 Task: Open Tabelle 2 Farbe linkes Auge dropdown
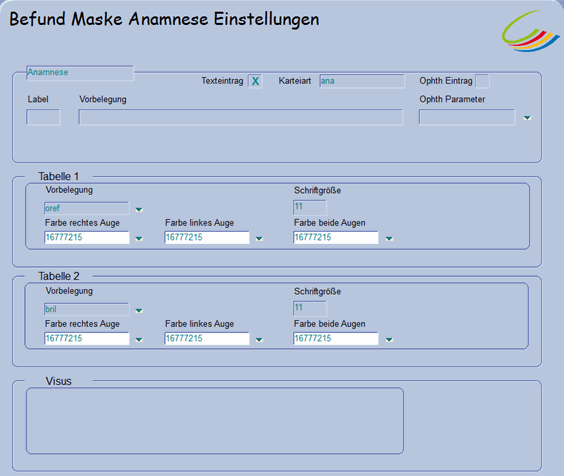259,340
